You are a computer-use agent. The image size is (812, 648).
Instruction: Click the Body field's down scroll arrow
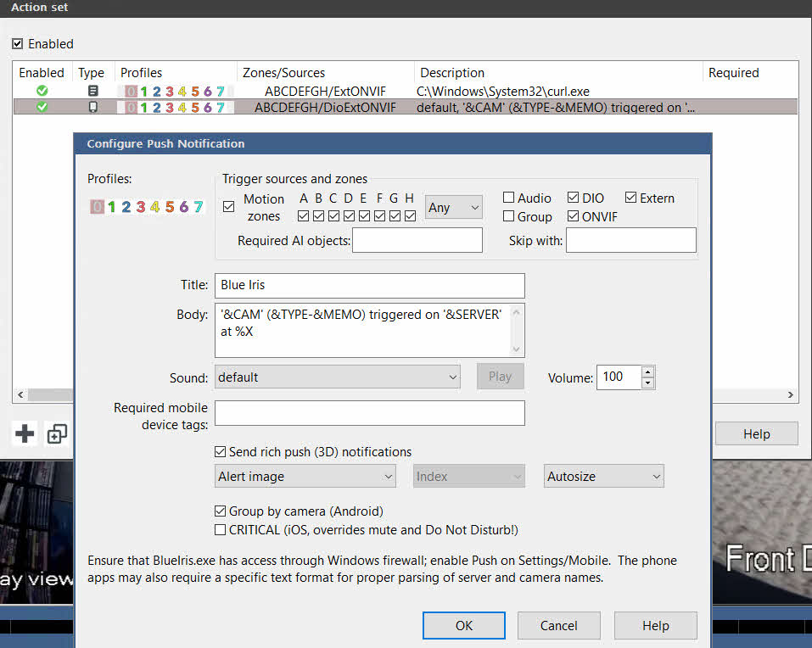tap(517, 349)
